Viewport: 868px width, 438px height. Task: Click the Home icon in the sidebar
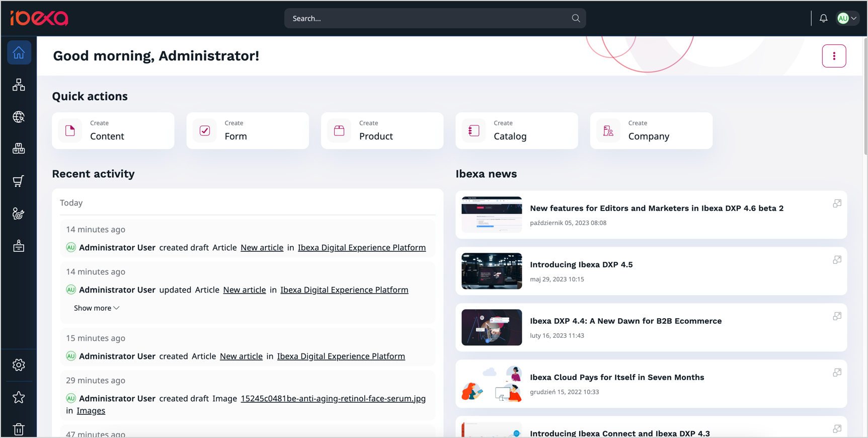(19, 52)
